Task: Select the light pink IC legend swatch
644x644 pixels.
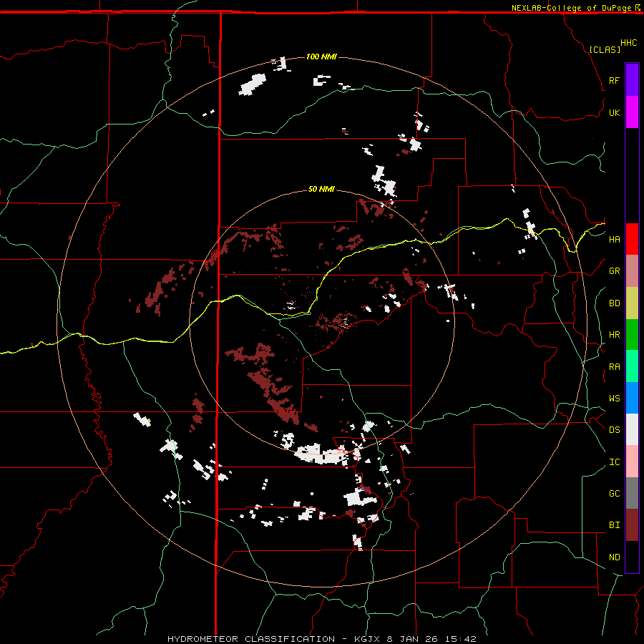Action: tap(632, 462)
